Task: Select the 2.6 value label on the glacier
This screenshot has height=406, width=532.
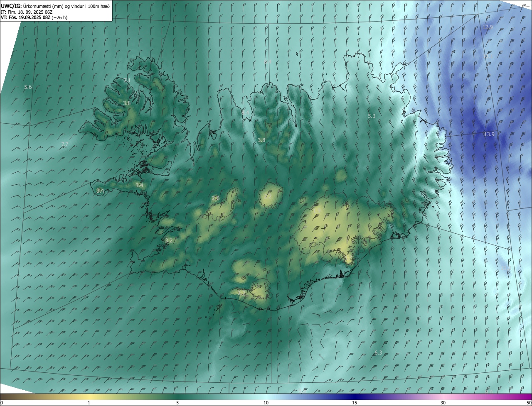Action: 215,198
